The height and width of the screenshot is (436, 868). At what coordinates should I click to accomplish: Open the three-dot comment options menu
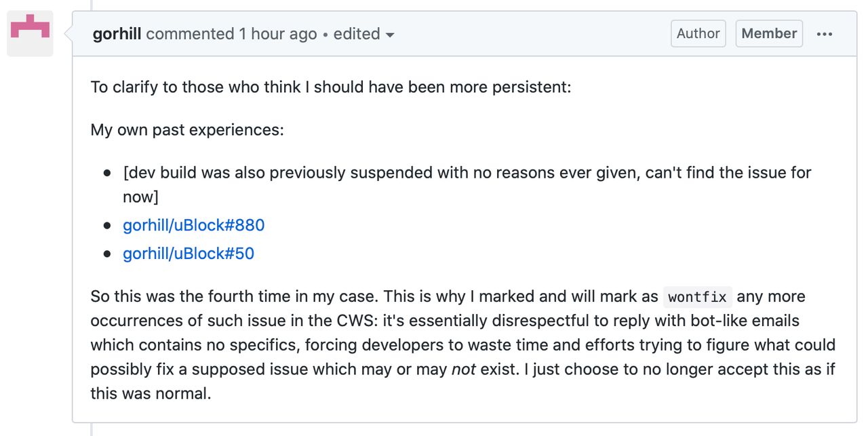825,34
